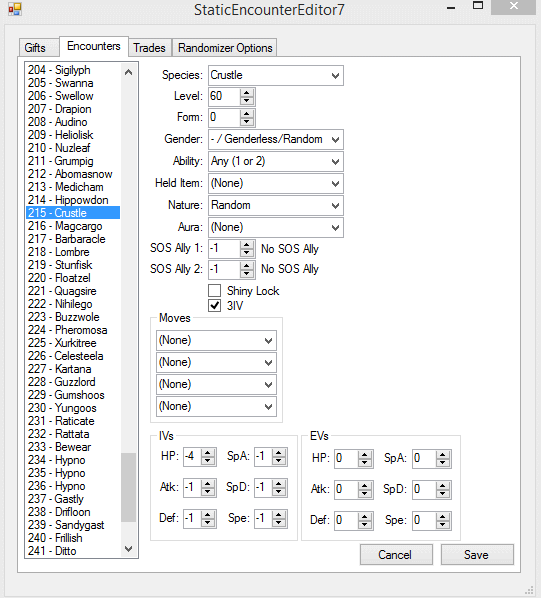Increase the Form spinner value
This screenshot has height=598, width=541.
pos(247,114)
